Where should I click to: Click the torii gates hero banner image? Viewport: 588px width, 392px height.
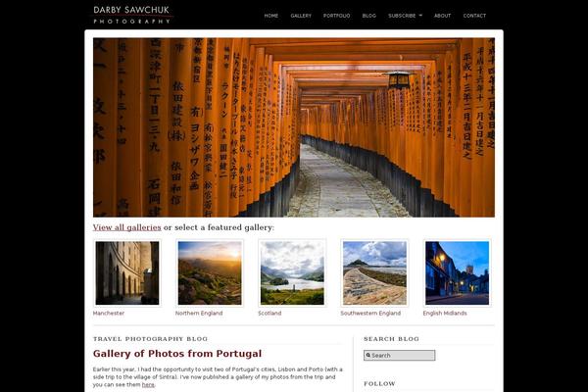tap(294, 127)
